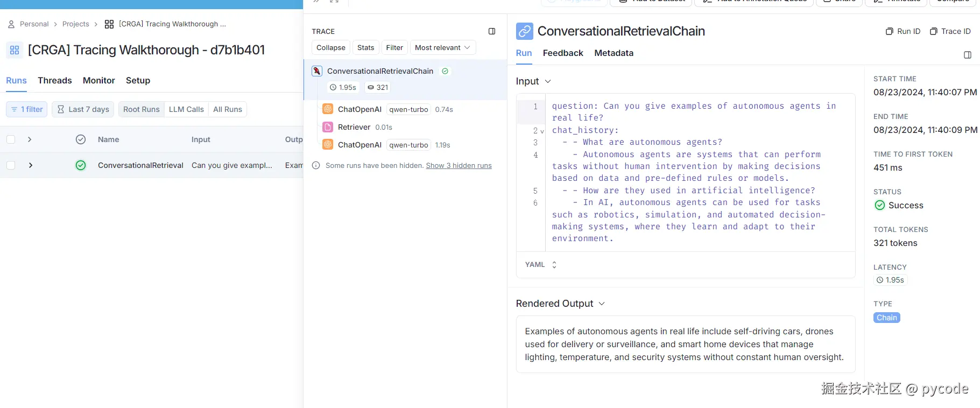This screenshot has width=980, height=408.
Task: Click the ConversationalRetrievalChain trace root icon
Action: coord(317,71)
